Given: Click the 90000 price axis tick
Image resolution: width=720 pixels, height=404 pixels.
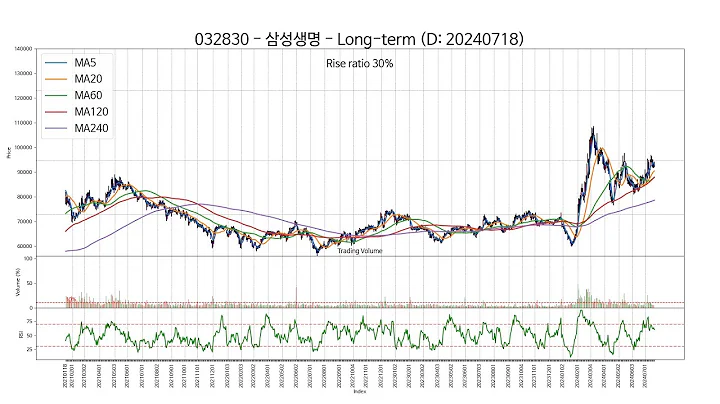Looking at the screenshot, I should coord(25,172).
